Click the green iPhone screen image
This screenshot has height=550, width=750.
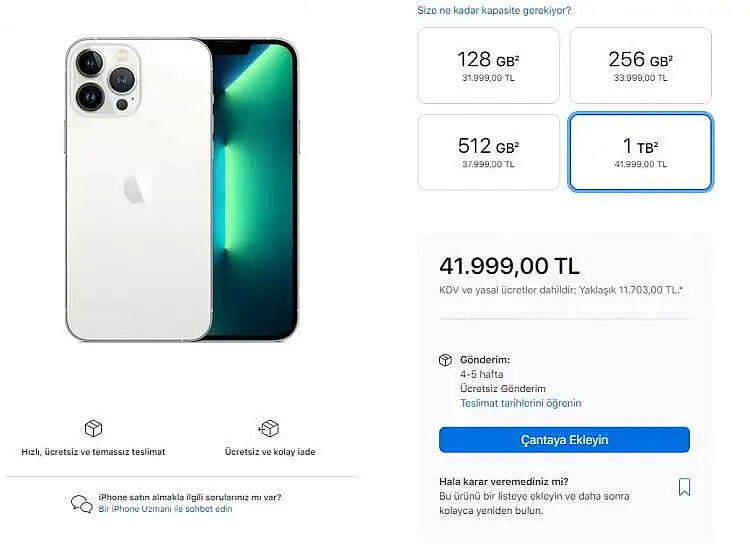tap(255, 189)
